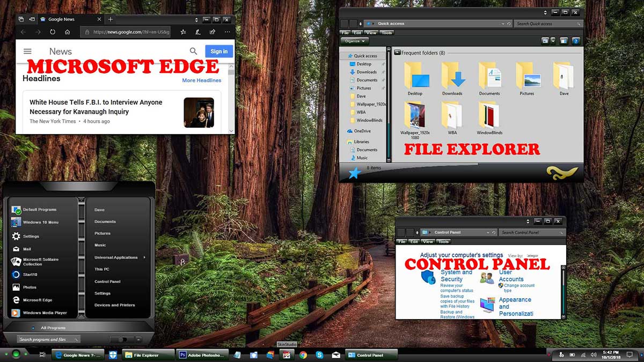Expand Universal Applications submenu in Start menu
644x362 pixels.
point(144,257)
